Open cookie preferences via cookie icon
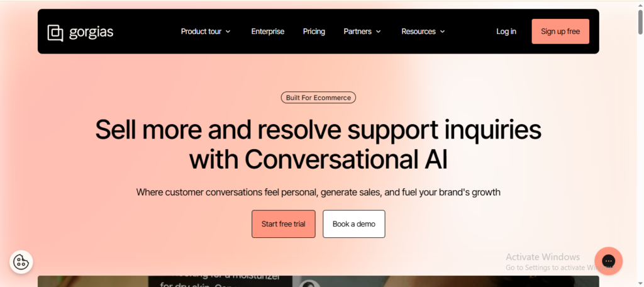Viewport: 644px width, 287px height. 21,261
